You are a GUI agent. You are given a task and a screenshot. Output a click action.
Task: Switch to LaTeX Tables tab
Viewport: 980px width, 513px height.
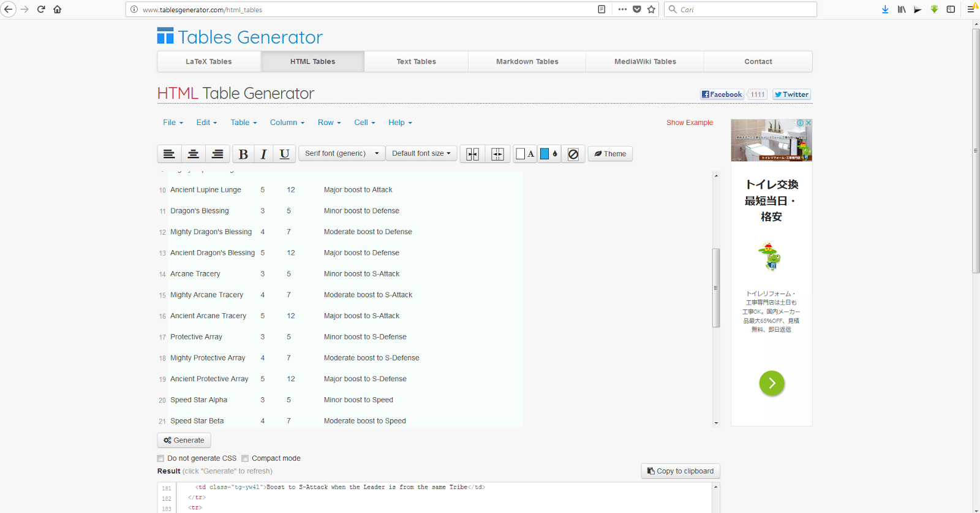pos(209,61)
